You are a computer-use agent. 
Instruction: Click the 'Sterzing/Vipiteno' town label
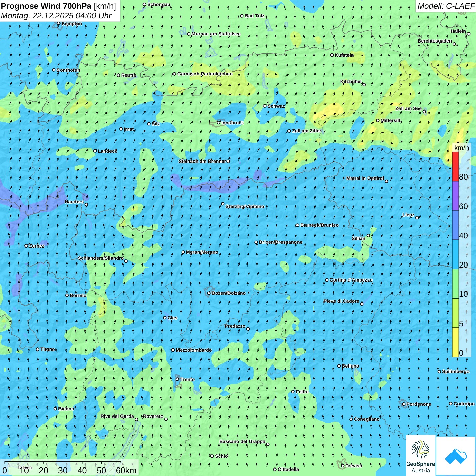245,206
